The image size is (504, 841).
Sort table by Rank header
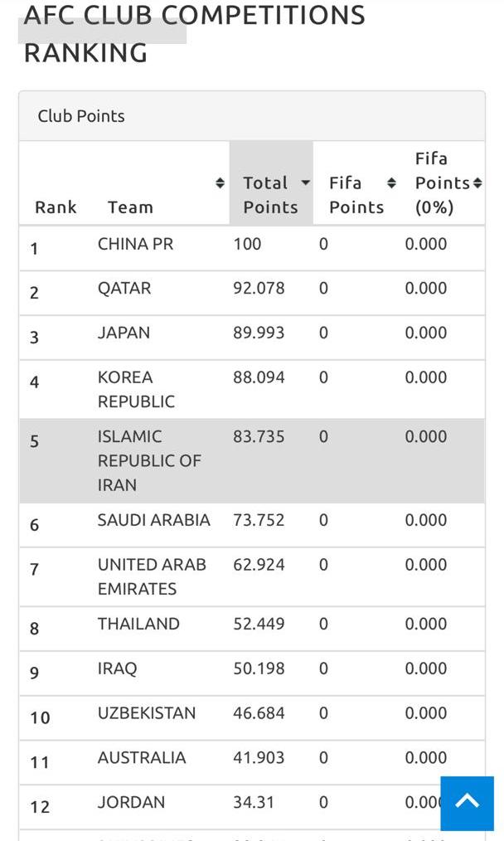[x=56, y=207]
